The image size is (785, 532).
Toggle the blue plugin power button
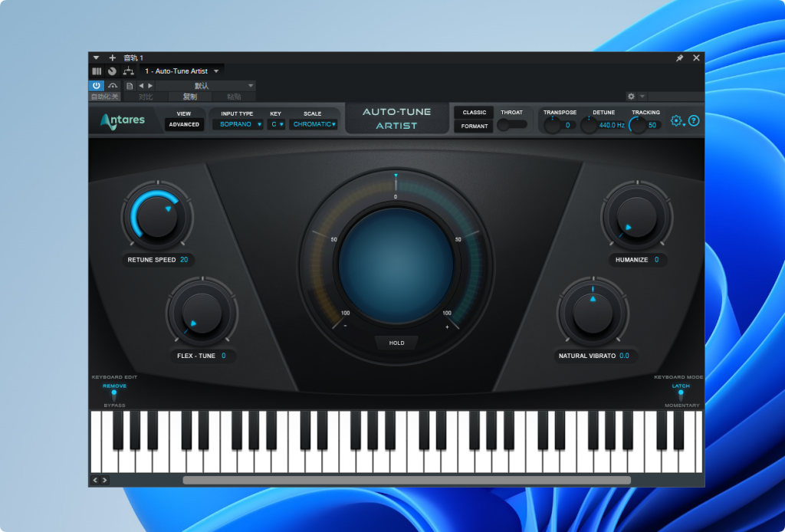[97, 86]
